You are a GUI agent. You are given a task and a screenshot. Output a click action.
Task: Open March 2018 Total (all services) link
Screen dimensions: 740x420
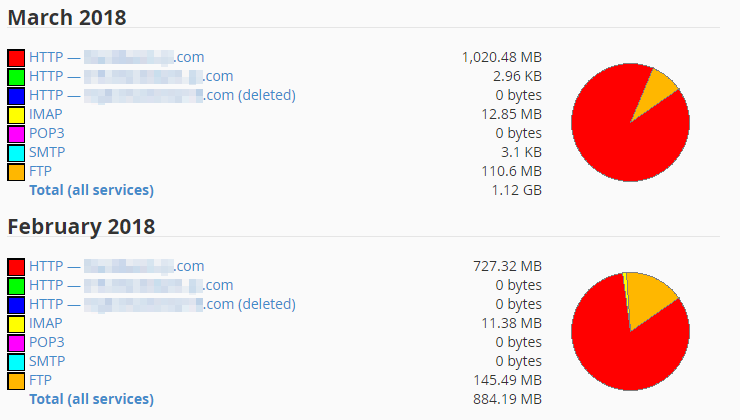pyautogui.click(x=92, y=190)
